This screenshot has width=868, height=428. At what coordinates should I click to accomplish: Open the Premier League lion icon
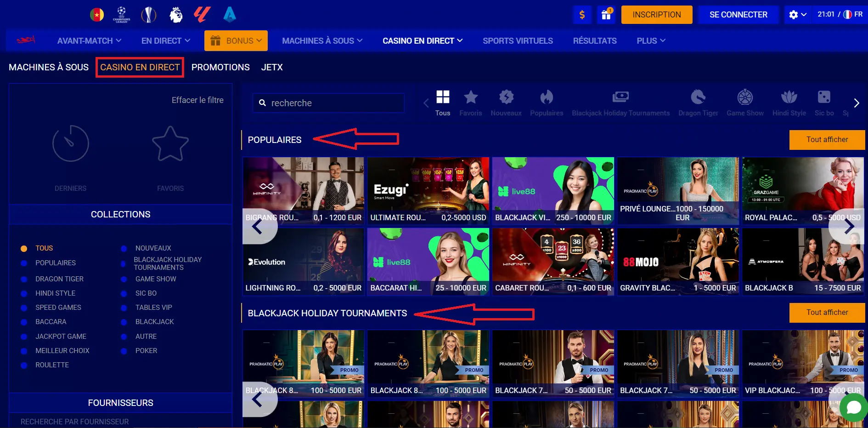click(x=175, y=15)
